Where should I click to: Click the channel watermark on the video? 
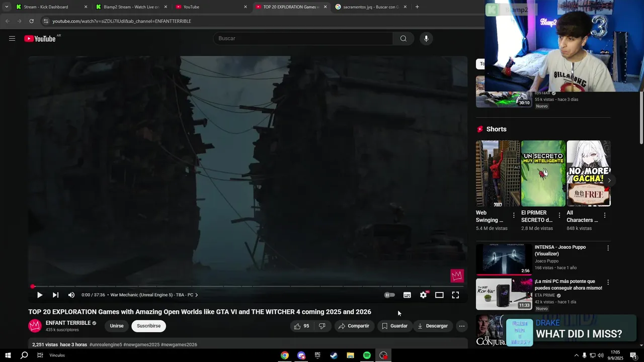(x=457, y=276)
